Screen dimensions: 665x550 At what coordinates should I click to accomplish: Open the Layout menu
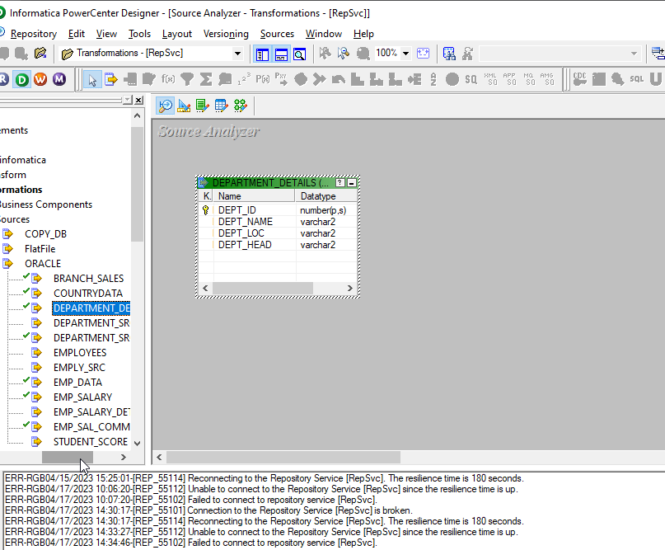(177, 33)
